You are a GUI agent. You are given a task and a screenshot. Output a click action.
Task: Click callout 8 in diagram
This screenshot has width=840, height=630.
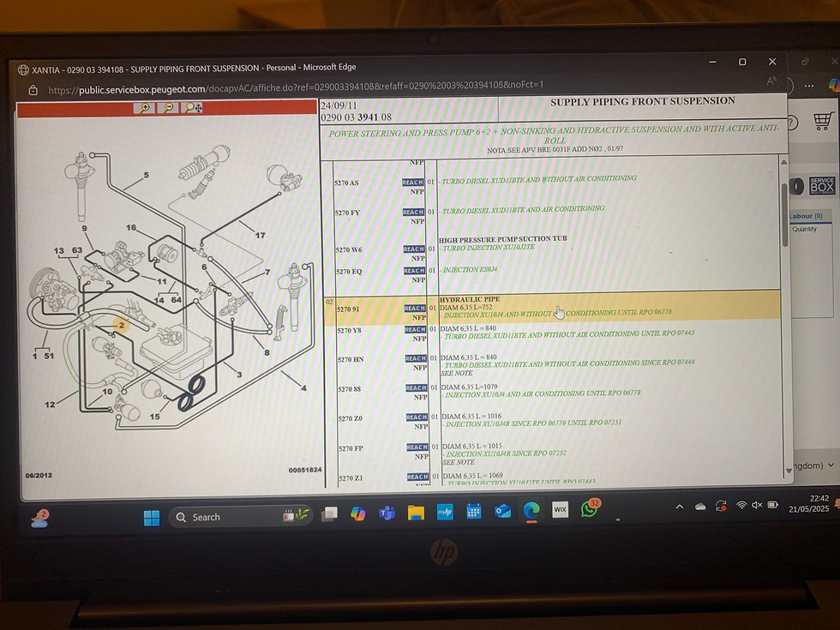267,352
